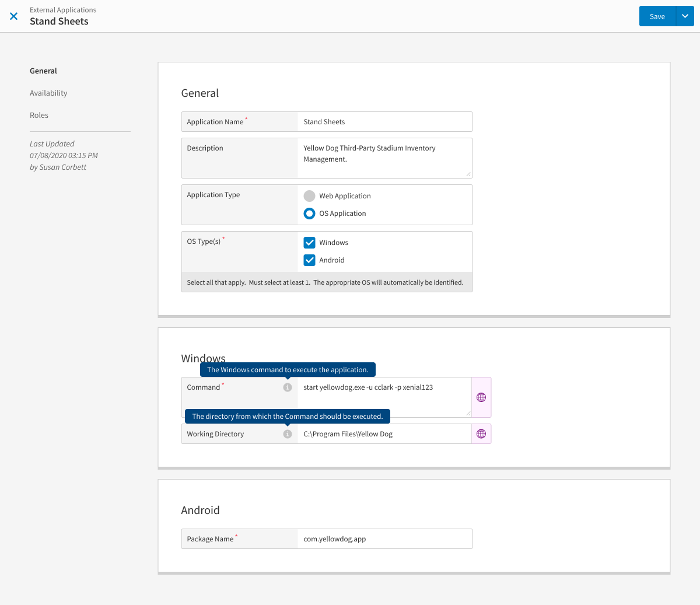Select the OS Application radio button
The image size is (700, 605).
coord(309,213)
